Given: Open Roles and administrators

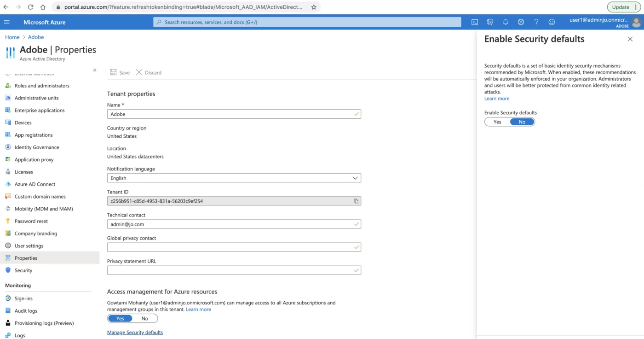Looking at the screenshot, I should (x=42, y=86).
